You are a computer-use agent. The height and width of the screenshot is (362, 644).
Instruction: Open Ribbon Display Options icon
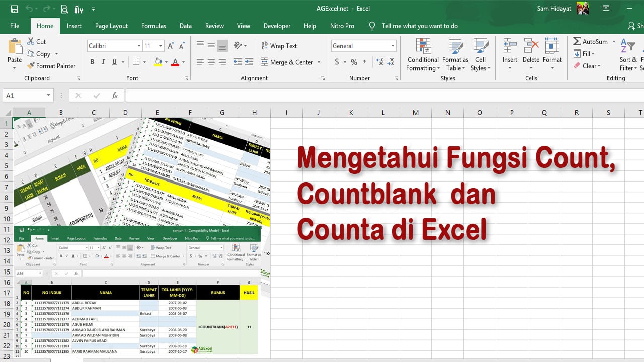click(x=606, y=9)
